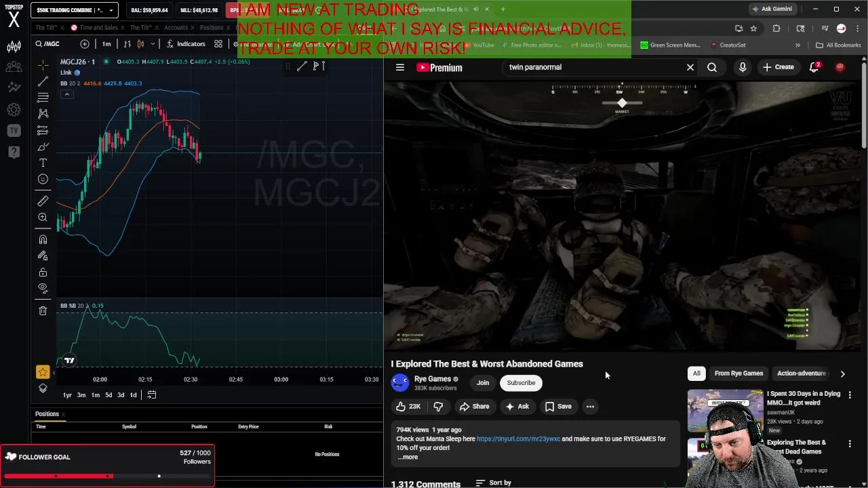Click the bar replay style icon in chart toolbar
The width and height of the screenshot is (868, 488).
tap(127, 44)
